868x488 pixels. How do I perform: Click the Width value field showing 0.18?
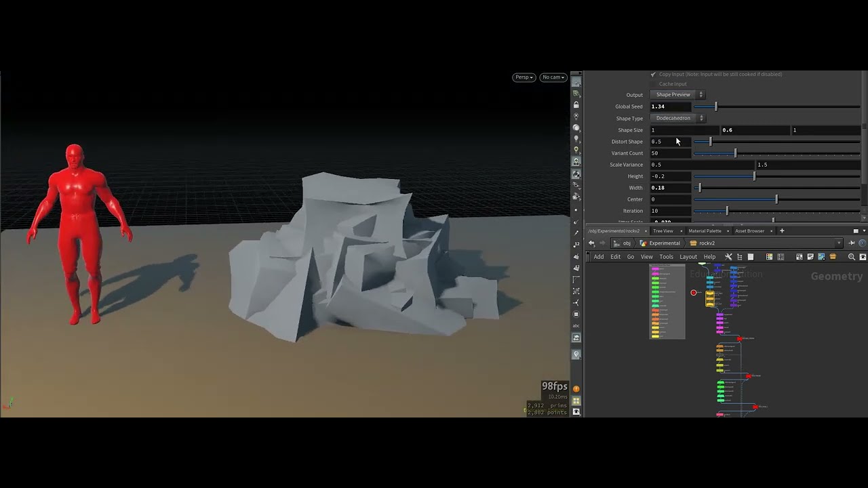[671, 188]
